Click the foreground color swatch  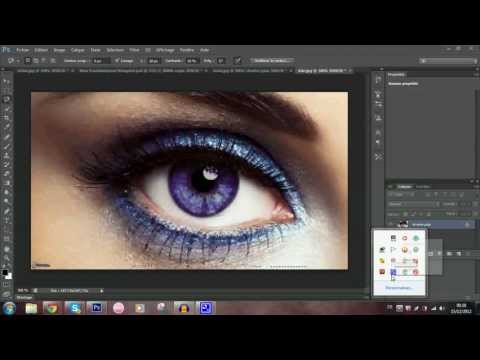tap(5, 273)
